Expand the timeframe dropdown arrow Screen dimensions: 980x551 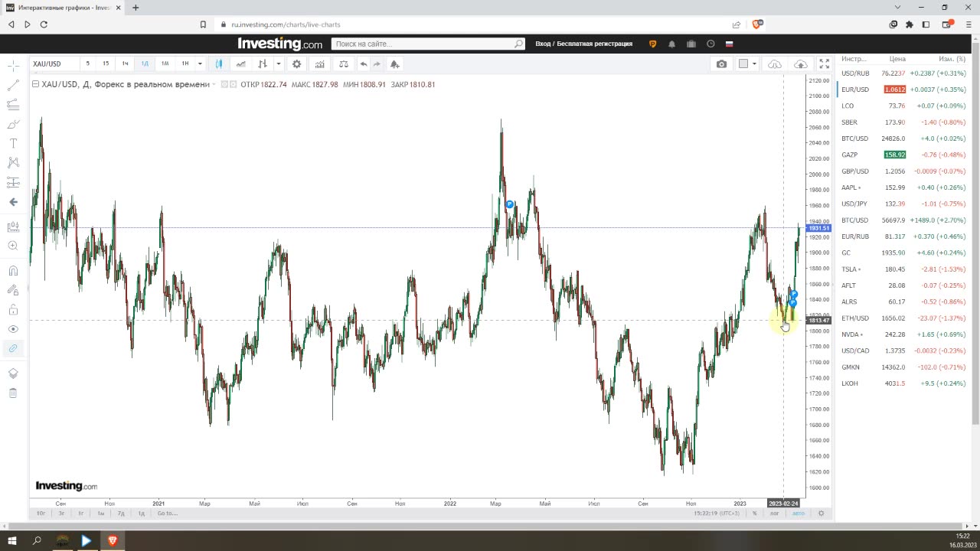coord(200,64)
